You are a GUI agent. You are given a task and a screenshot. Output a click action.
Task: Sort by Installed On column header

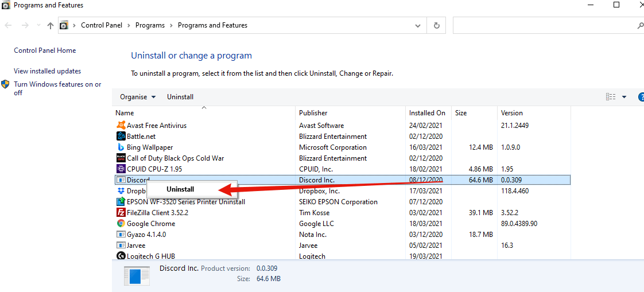click(x=428, y=113)
